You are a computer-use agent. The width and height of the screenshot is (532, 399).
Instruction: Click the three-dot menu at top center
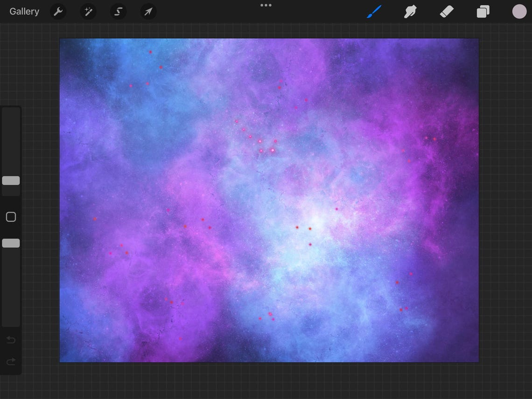[x=266, y=5]
